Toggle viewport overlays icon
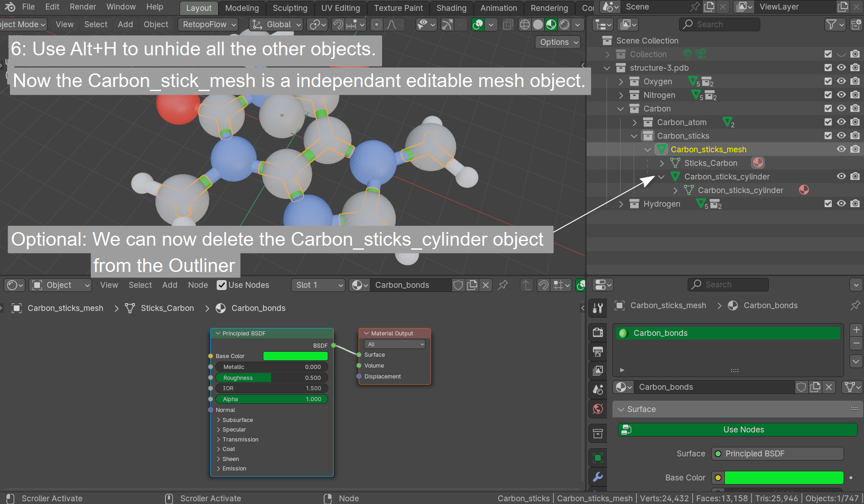864x504 pixels. (478, 24)
